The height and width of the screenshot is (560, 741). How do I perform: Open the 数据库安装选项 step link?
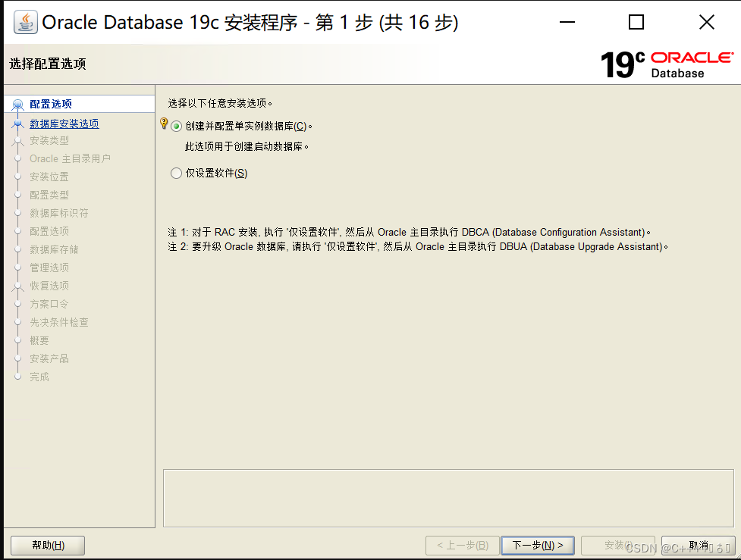64,124
